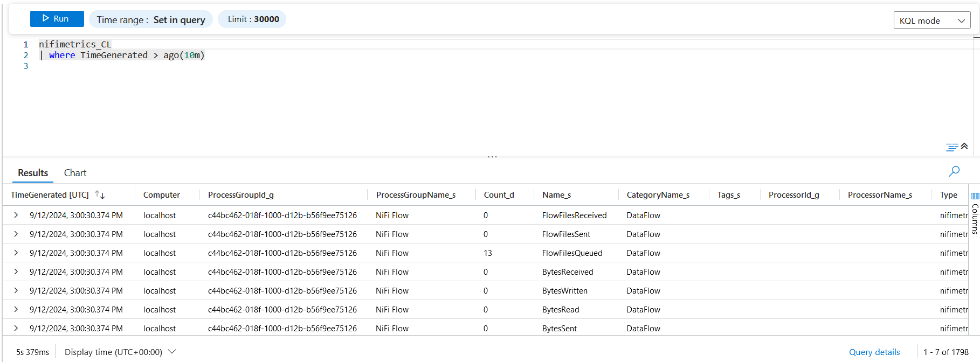Expand the FlowFilesSent row

click(16, 234)
